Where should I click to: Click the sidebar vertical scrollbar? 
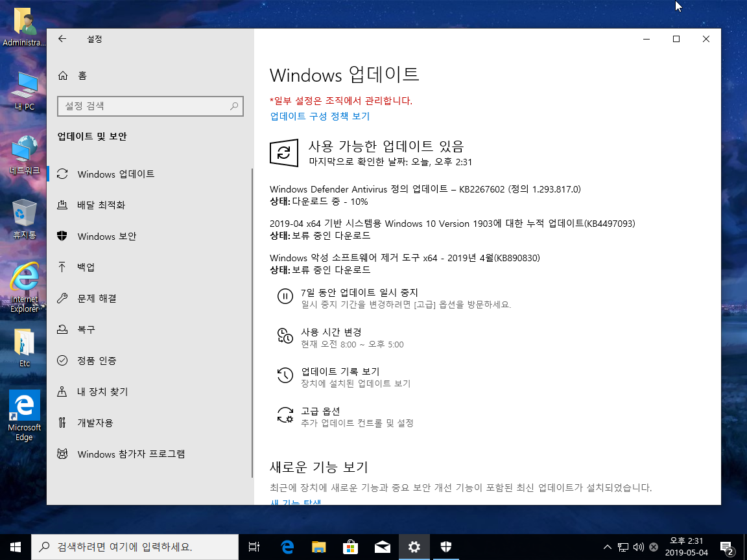[252, 323]
